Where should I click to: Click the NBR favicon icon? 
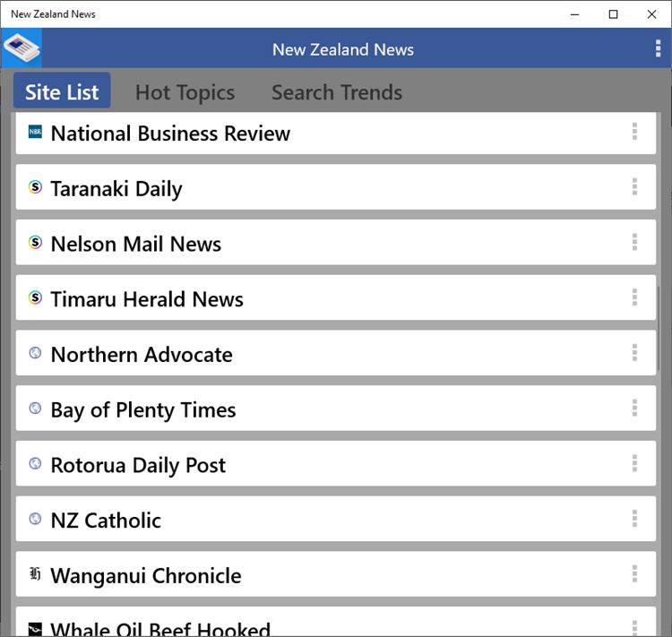[35, 132]
